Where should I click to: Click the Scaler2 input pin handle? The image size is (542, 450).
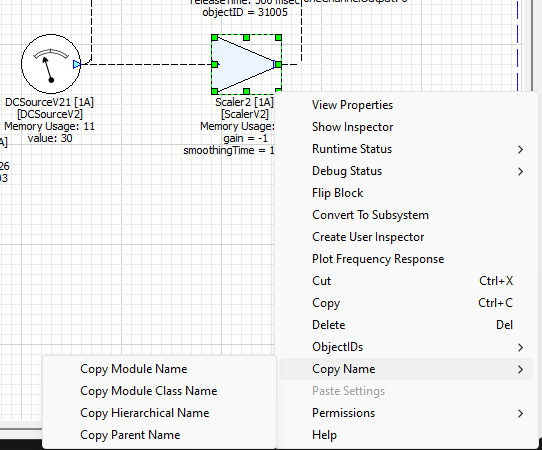[215, 64]
